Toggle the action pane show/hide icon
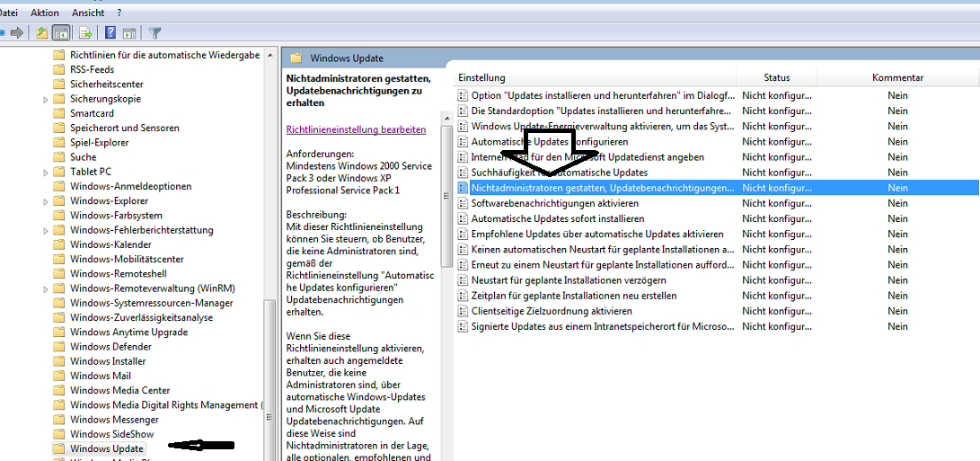 pyautogui.click(x=129, y=32)
